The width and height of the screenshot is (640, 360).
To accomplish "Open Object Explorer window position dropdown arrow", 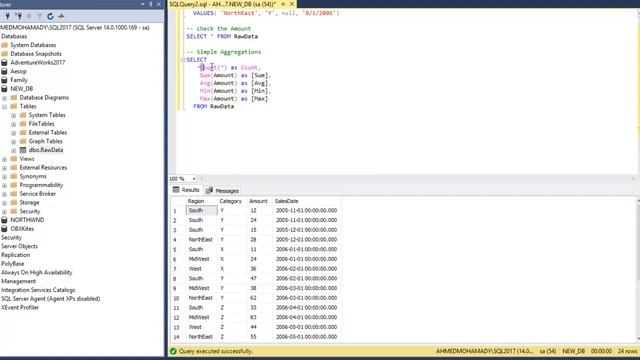I will (x=143, y=4).
